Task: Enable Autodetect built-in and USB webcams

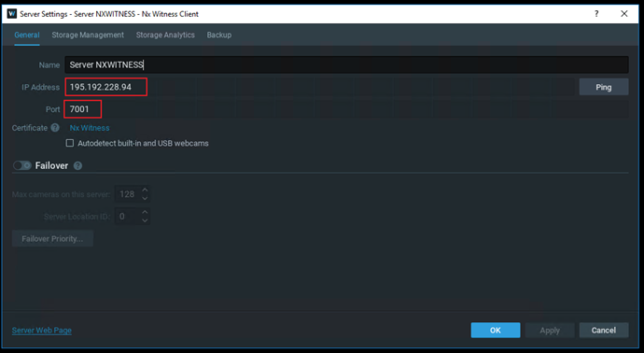Action: pos(70,143)
